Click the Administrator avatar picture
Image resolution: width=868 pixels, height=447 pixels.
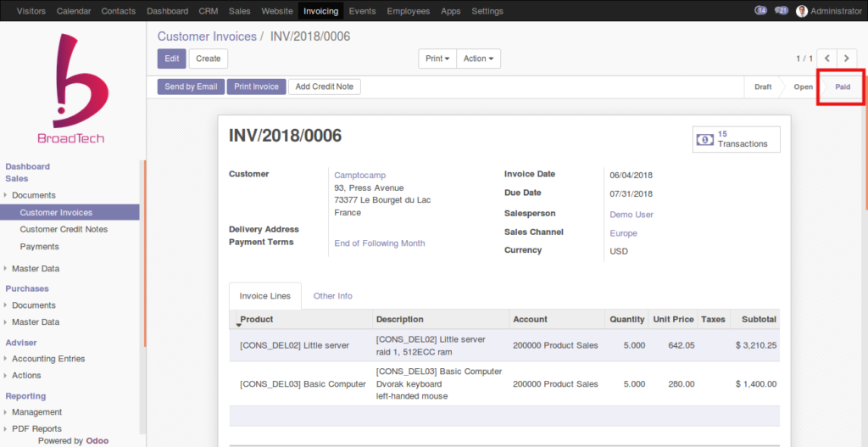coord(802,11)
